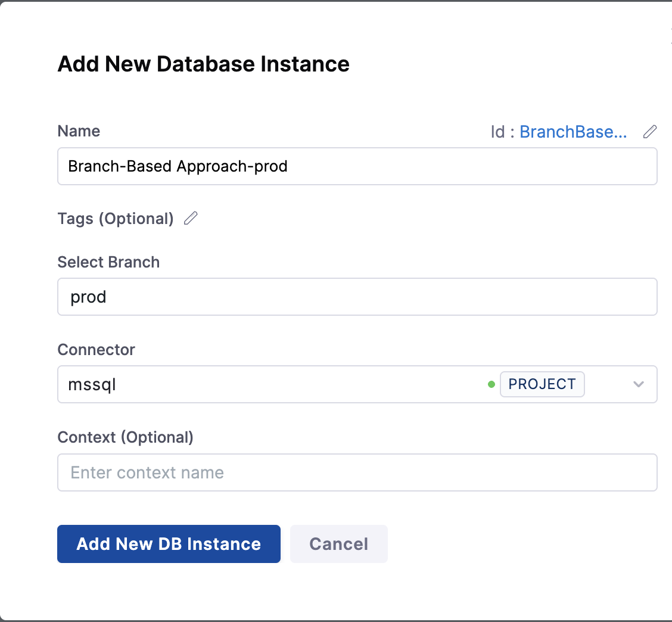
Task: Click the Context (Optional) label
Action: [125, 437]
